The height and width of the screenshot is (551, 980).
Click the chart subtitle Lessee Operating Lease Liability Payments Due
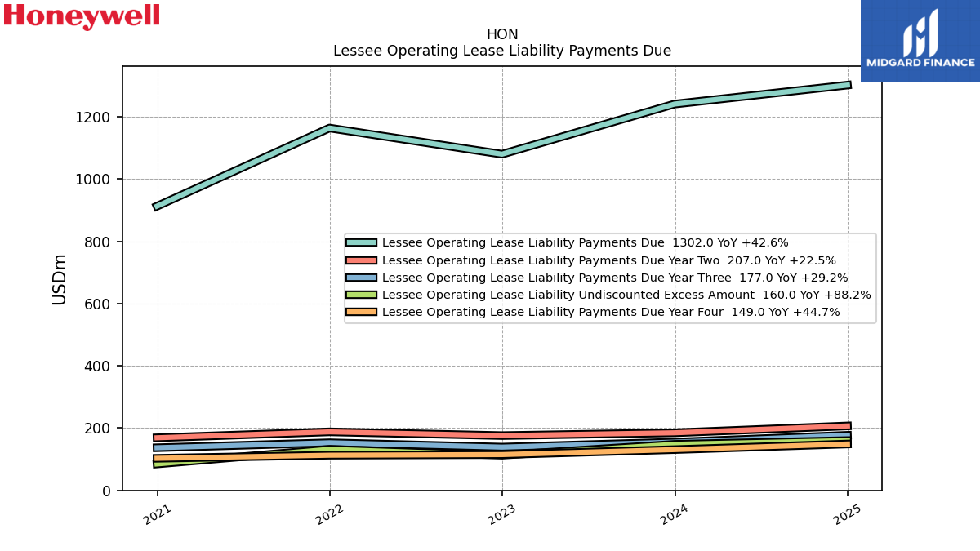pyautogui.click(x=502, y=51)
